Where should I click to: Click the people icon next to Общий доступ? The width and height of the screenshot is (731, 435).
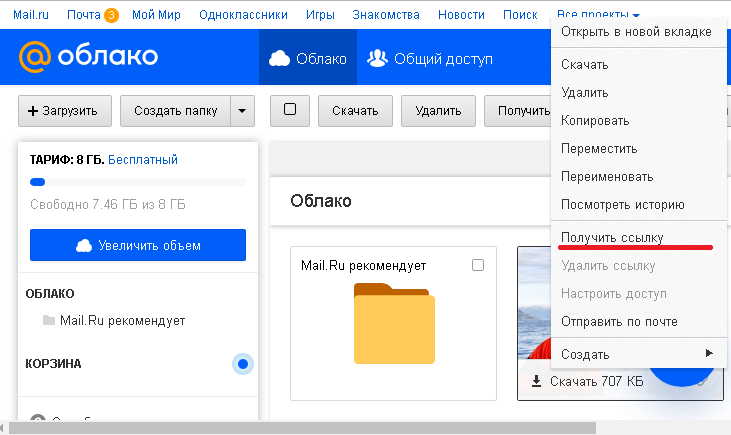(377, 58)
